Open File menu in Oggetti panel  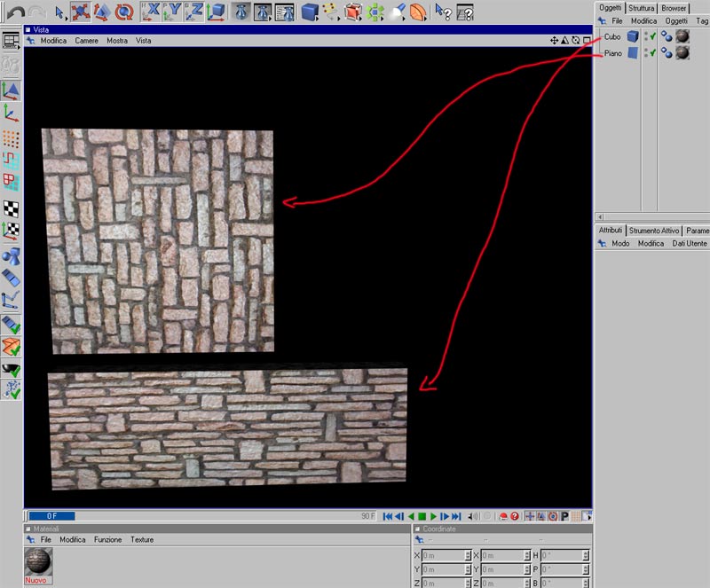click(617, 20)
